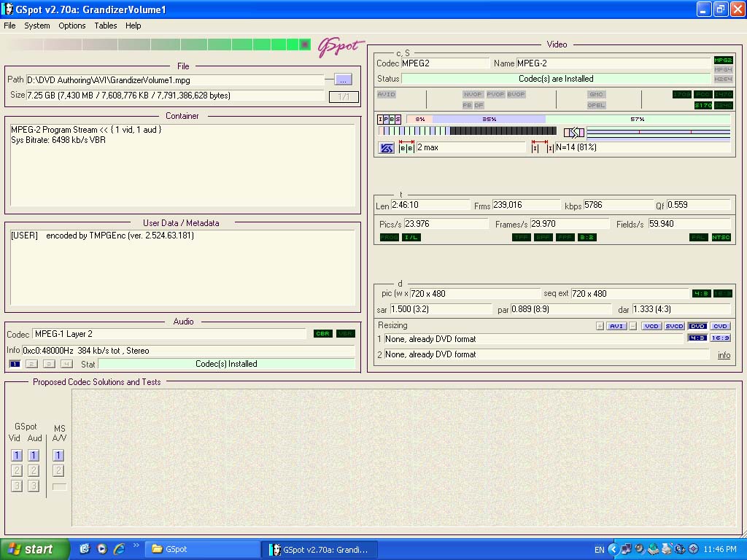
Task: Click GSpot Vid test button 2
Action: point(17,470)
